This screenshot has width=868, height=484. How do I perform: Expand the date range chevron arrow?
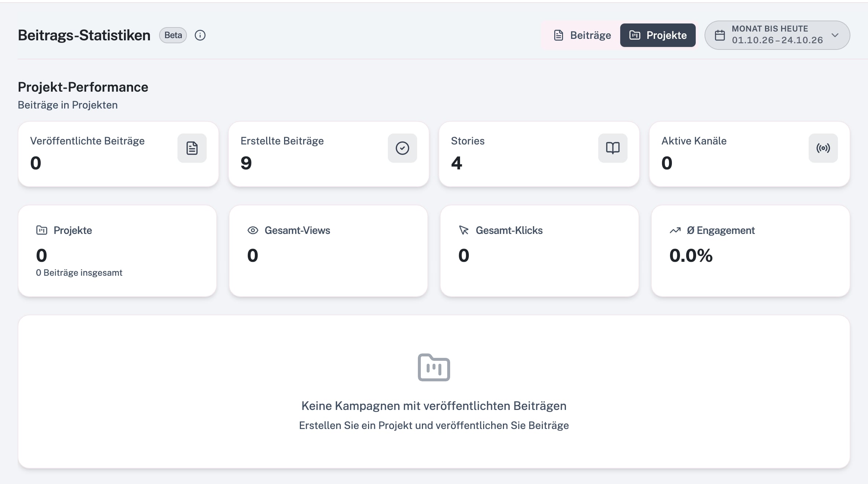(x=835, y=35)
